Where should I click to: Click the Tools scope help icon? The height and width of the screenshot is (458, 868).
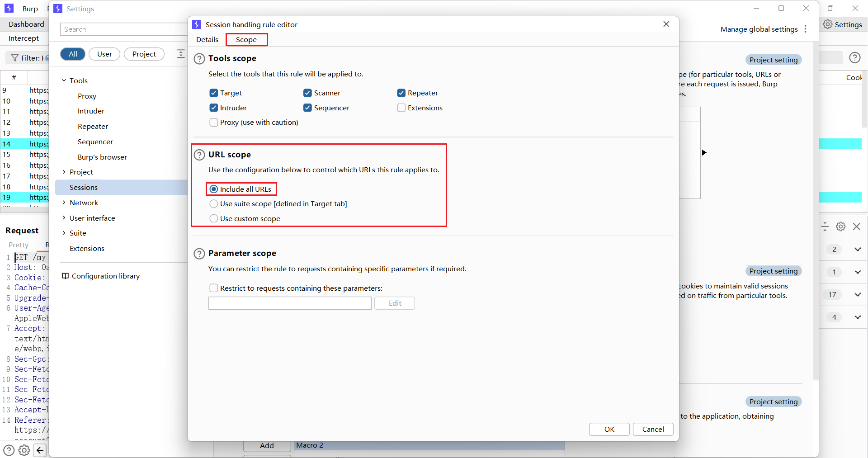[x=199, y=59]
